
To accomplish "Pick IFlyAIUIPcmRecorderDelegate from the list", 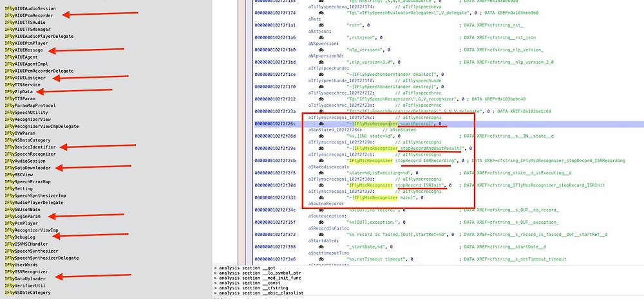I will pyautogui.click(x=39, y=71).
